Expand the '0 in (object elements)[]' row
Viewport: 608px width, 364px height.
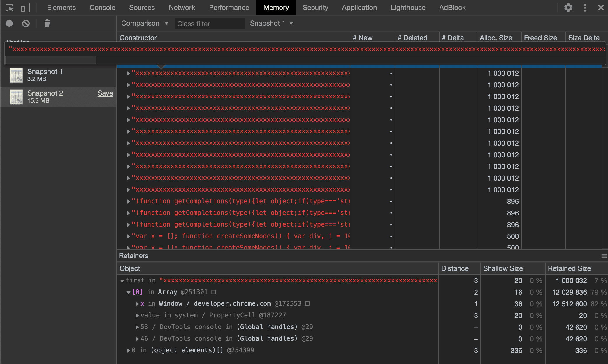click(128, 350)
